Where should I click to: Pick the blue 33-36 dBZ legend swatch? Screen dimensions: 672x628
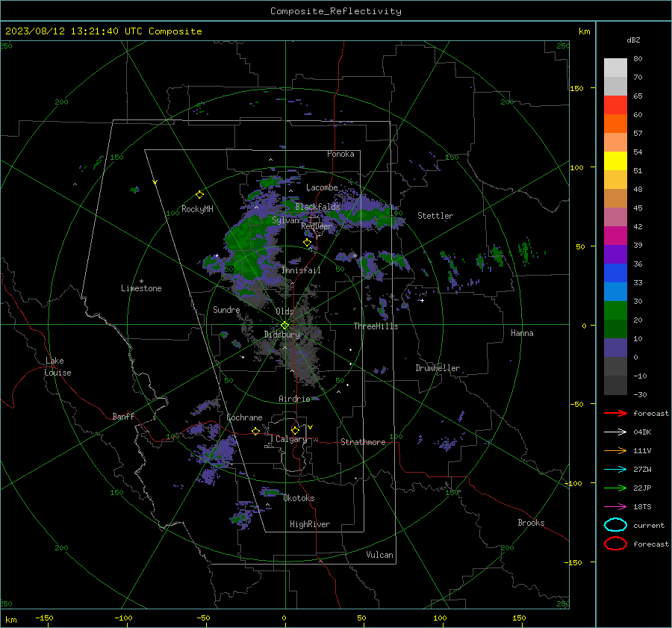tap(615, 273)
